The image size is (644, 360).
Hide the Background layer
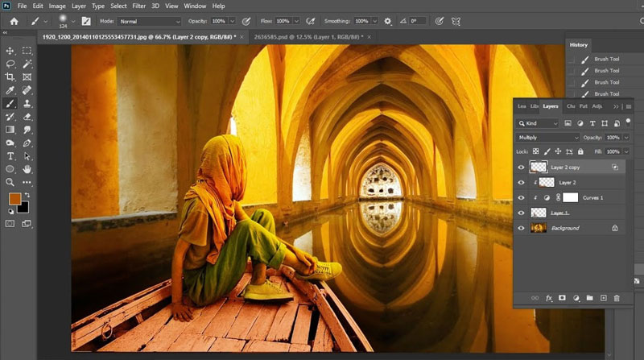pyautogui.click(x=521, y=228)
